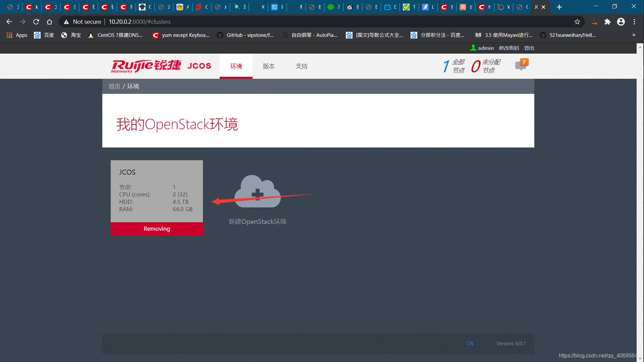This screenshot has height=362, width=644.
Task: Click the CN language switch
Action: 470,344
